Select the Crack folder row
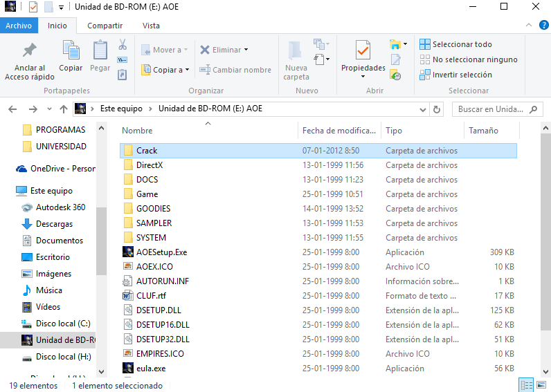 (x=318, y=151)
